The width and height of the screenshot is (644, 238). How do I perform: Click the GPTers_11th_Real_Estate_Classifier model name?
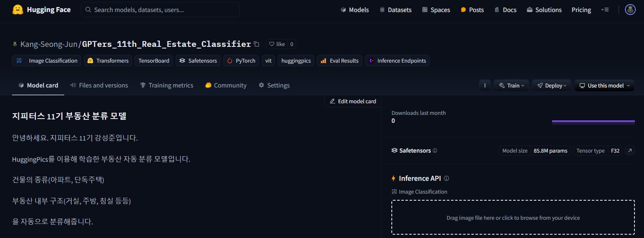(166, 44)
